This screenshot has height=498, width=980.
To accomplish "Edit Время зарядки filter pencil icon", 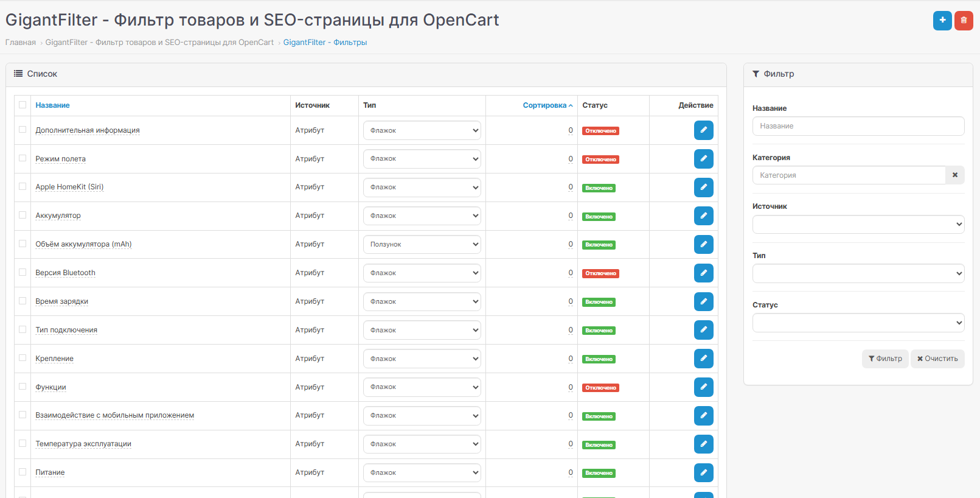I will pyautogui.click(x=704, y=302).
